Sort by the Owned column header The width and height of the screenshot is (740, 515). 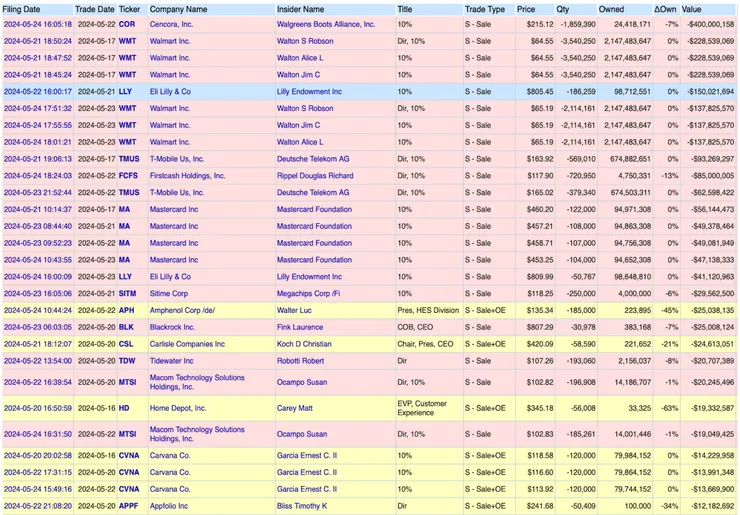(611, 9)
